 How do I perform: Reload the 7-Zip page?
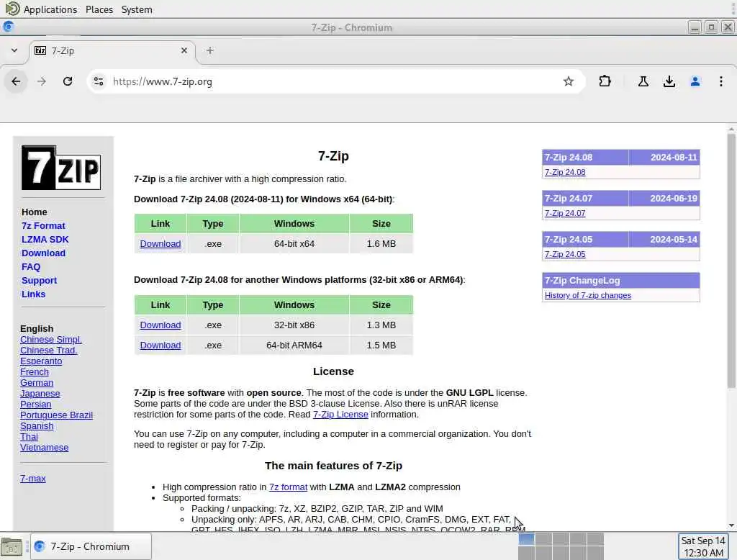[68, 81]
